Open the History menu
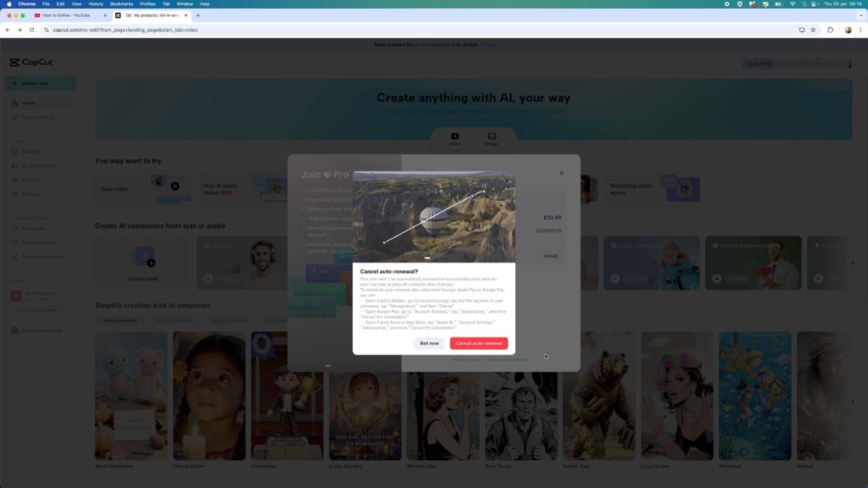Screen dimensions: 868x488 coord(96,4)
